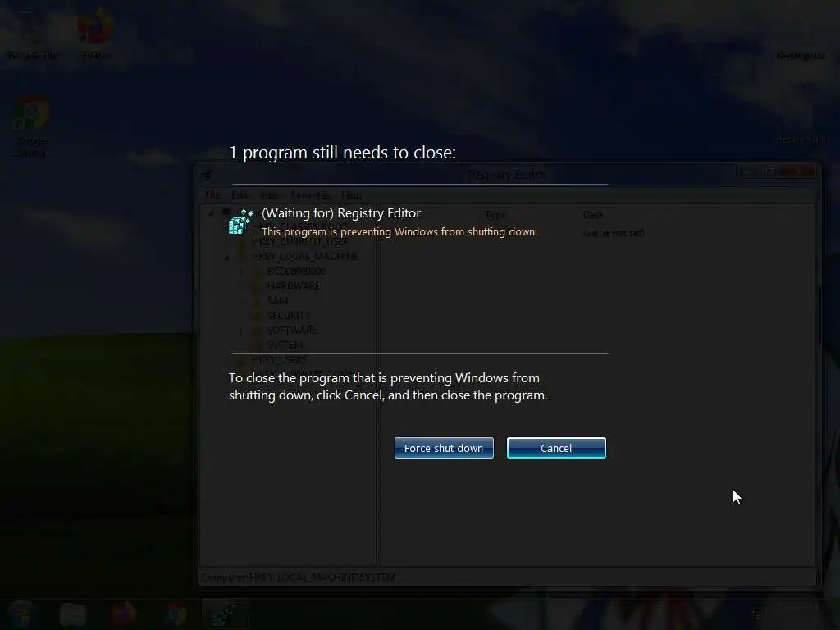Open the Edit menu in Registry Editor
840x630 pixels.
[240, 194]
